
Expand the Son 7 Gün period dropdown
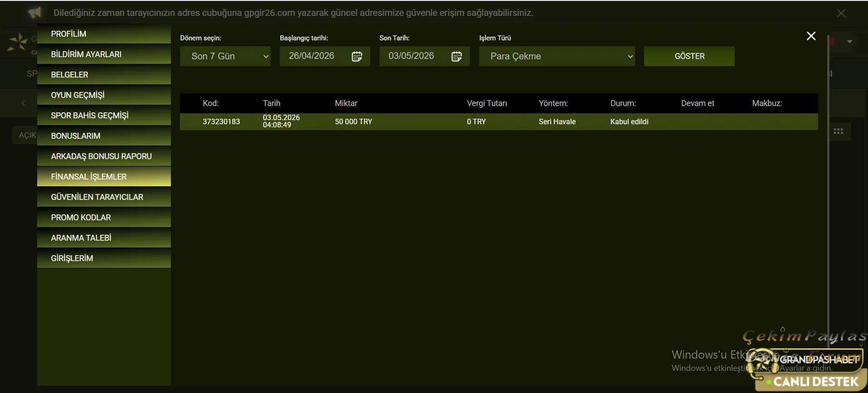[225, 56]
